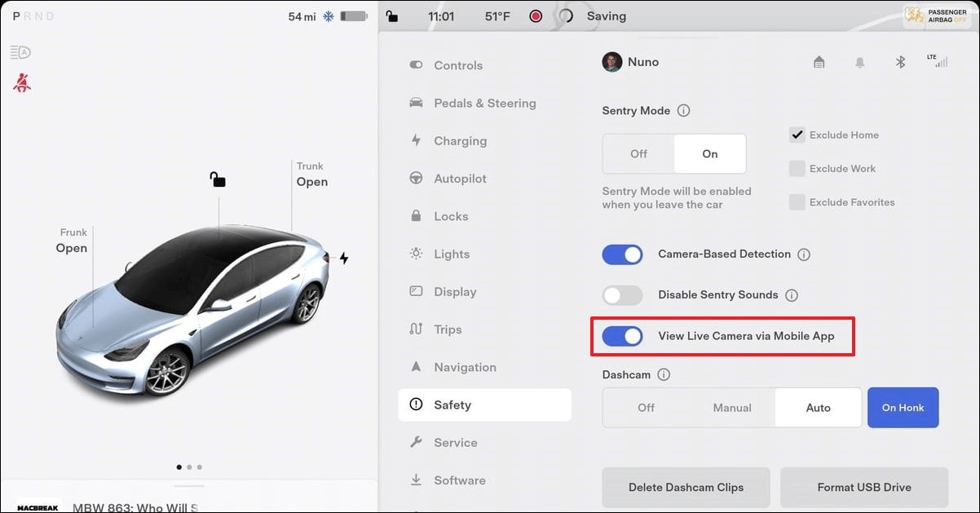Click the notifications bell icon
The image size is (980, 513).
pos(859,62)
